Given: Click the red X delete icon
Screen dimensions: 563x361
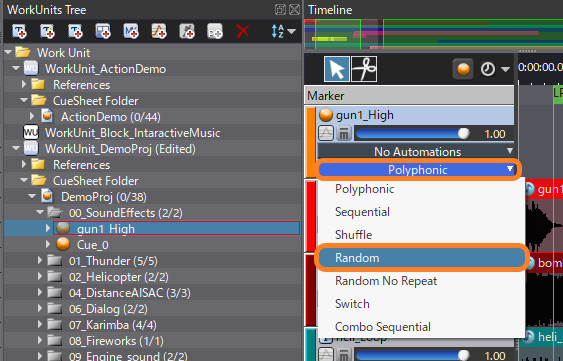Looking at the screenshot, I should coord(243,31).
